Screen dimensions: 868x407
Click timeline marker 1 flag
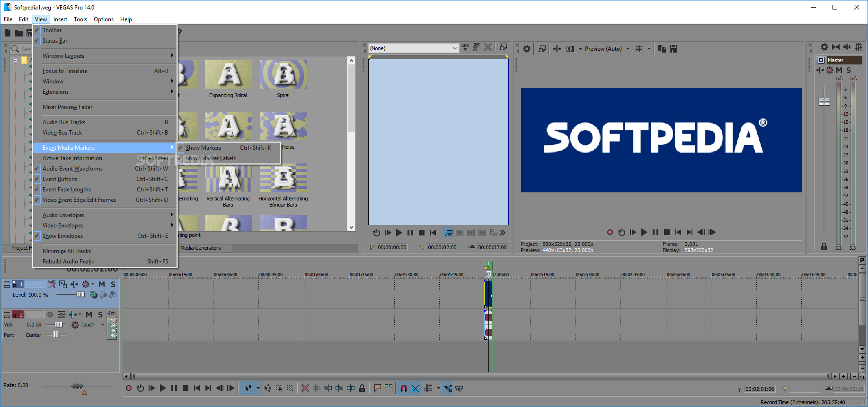pyautogui.click(x=489, y=264)
